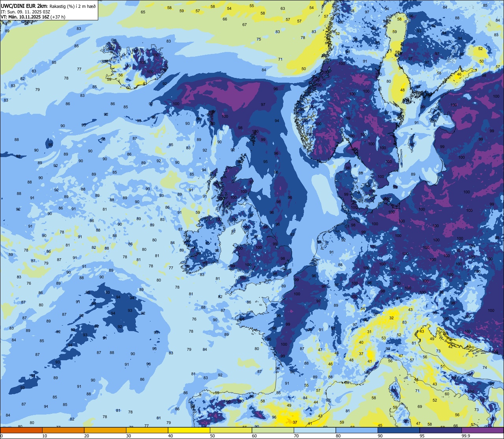Click the map value '63' at the top

point(283,8)
